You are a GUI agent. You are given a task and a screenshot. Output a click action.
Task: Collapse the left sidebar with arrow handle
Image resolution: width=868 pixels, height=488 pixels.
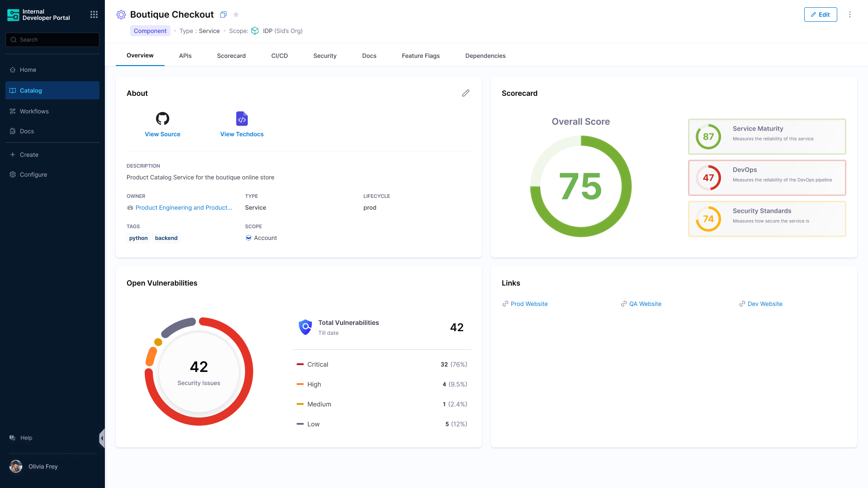point(102,438)
